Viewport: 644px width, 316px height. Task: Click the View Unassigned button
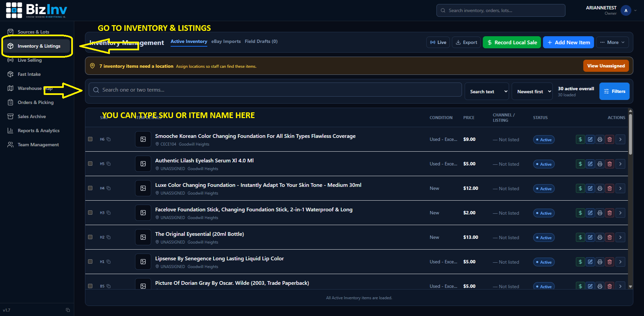606,66
